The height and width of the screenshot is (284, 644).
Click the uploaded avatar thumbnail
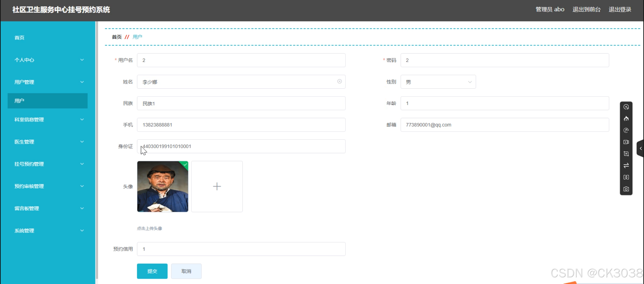coord(163,186)
